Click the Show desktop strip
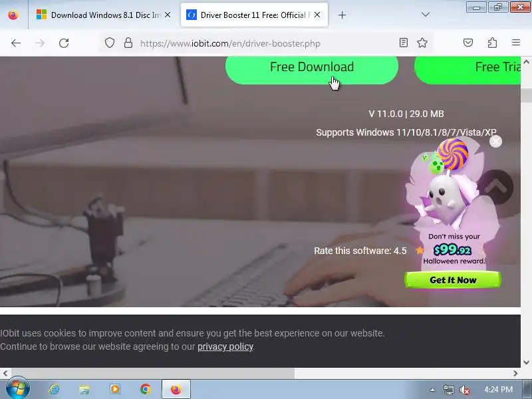532x399 pixels. click(527, 389)
